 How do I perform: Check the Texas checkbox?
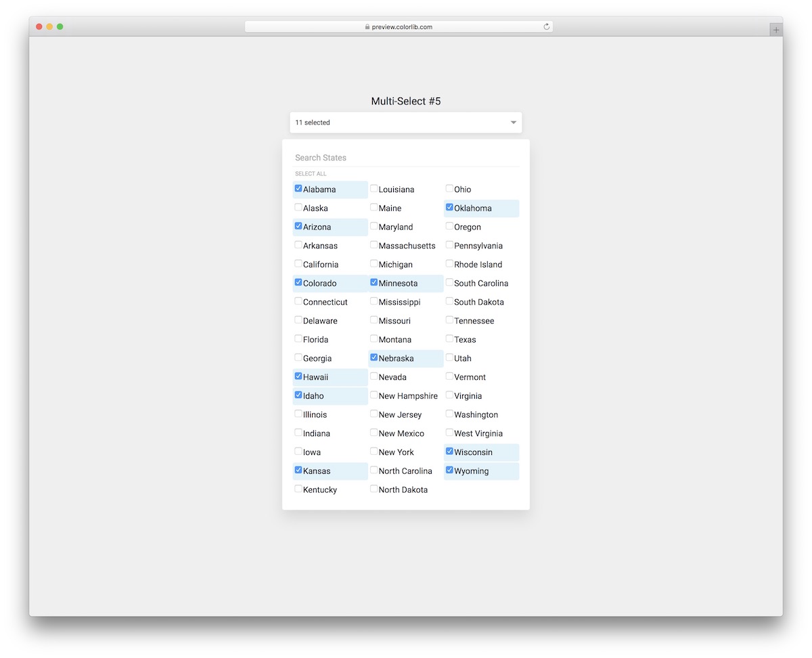[449, 339]
